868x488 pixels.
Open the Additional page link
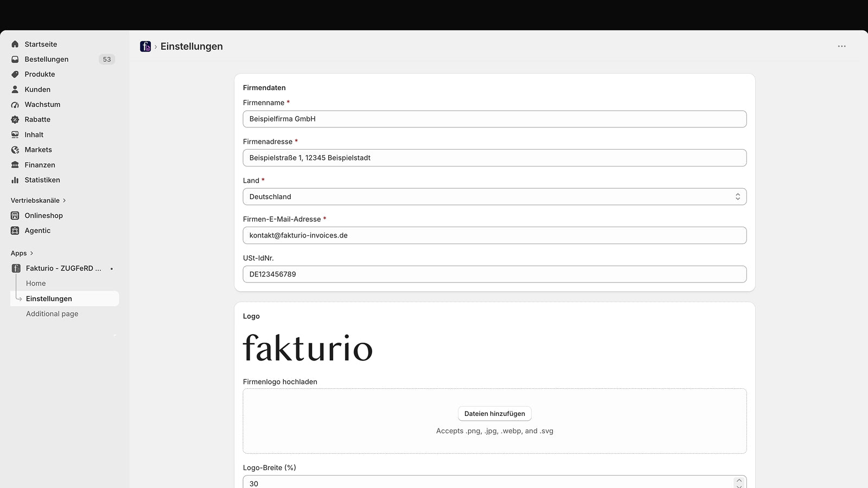(52, 314)
